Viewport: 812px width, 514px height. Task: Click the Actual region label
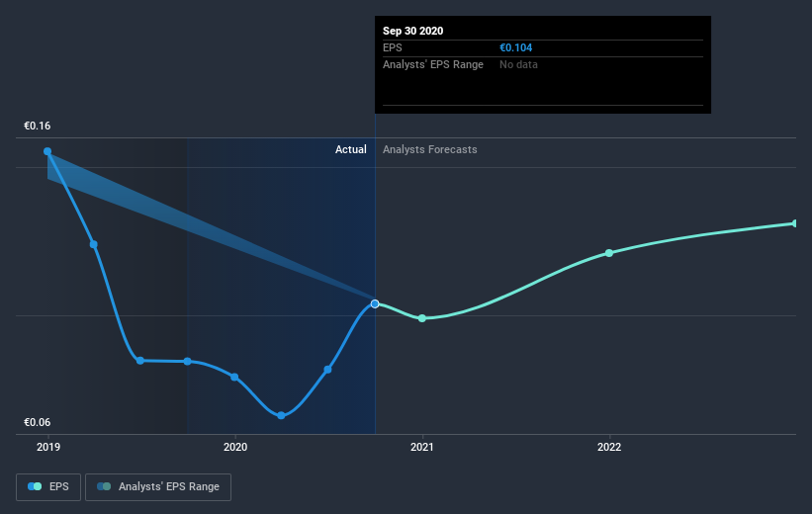click(350, 149)
